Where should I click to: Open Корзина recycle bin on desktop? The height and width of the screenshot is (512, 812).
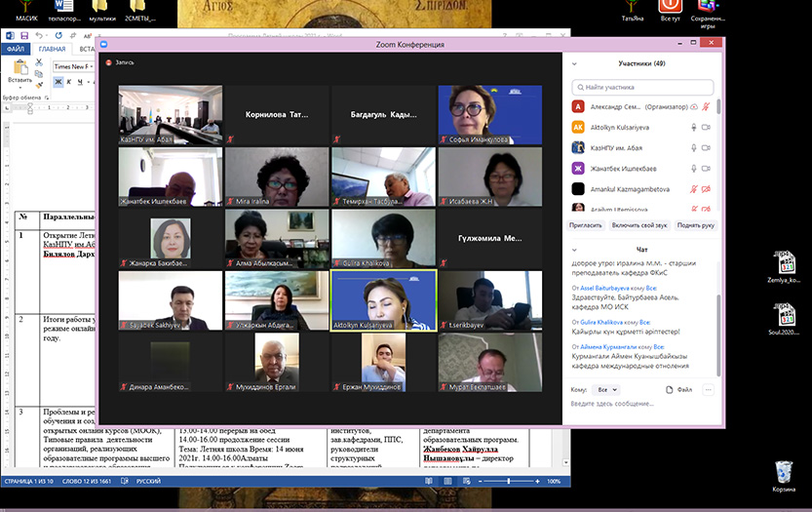(783, 474)
